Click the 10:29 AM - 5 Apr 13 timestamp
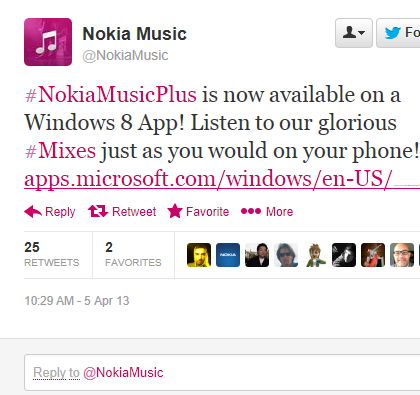 click(77, 301)
